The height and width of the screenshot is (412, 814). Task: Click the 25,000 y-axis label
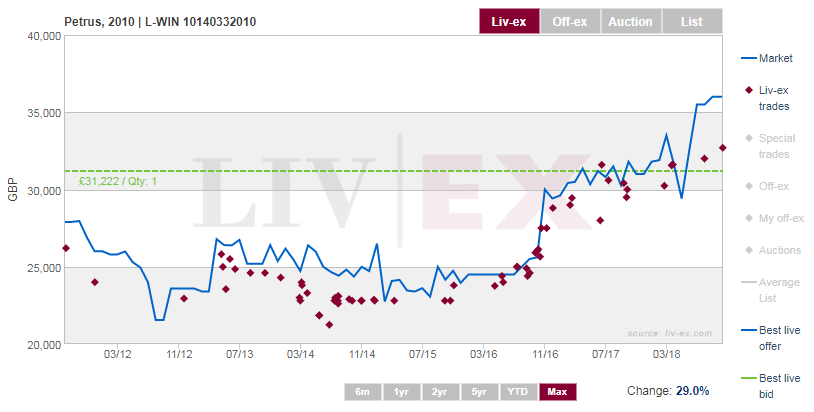click(44, 268)
